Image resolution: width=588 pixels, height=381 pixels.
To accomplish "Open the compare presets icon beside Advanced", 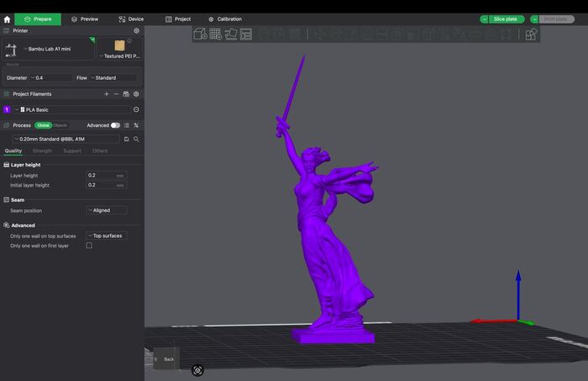I will click(127, 125).
